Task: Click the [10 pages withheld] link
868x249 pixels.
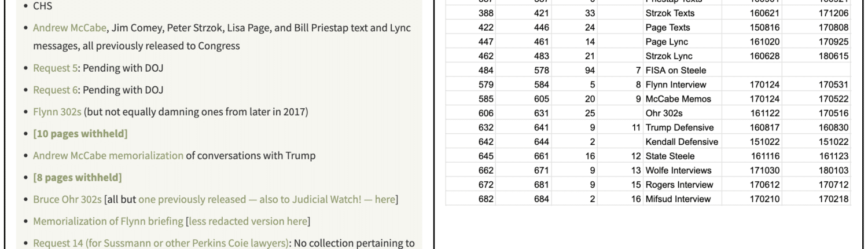Action: click(x=80, y=134)
